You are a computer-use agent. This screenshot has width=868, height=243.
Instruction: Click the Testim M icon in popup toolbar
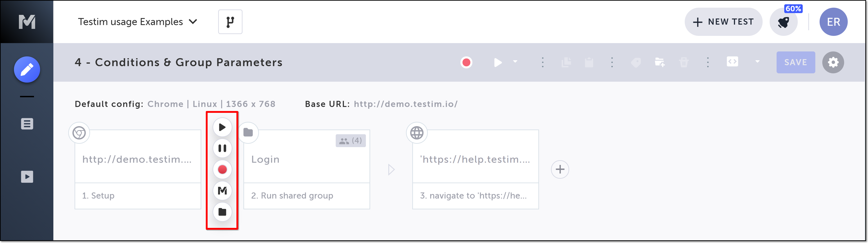(x=222, y=191)
